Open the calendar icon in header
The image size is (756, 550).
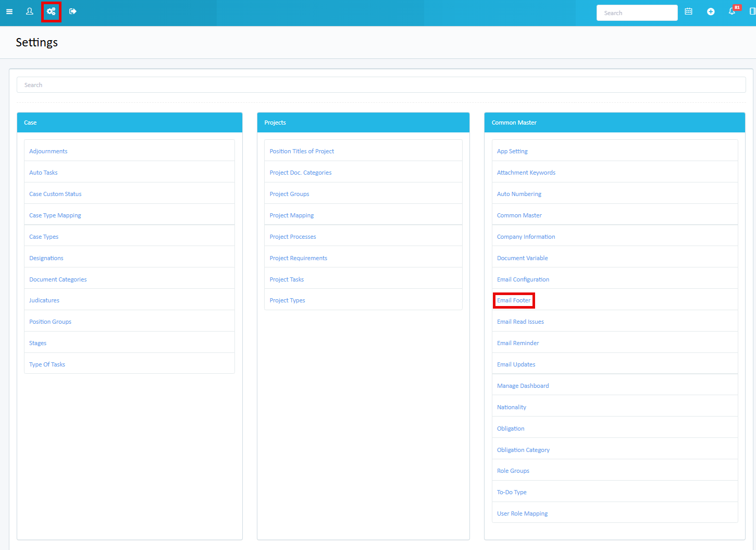[x=688, y=11]
